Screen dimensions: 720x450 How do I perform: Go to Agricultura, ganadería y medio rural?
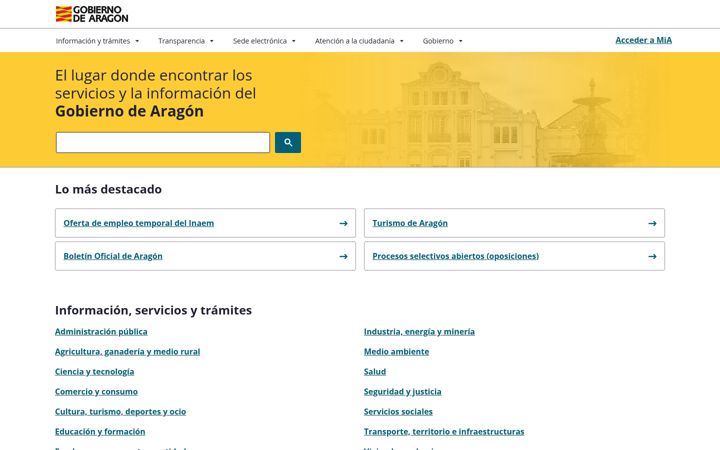pyautogui.click(x=128, y=352)
